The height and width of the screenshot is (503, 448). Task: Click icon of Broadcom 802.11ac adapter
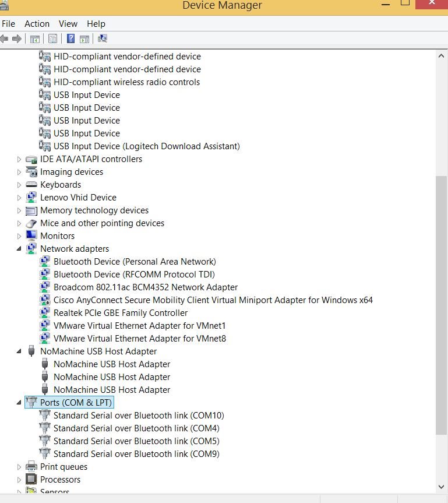[x=45, y=287]
